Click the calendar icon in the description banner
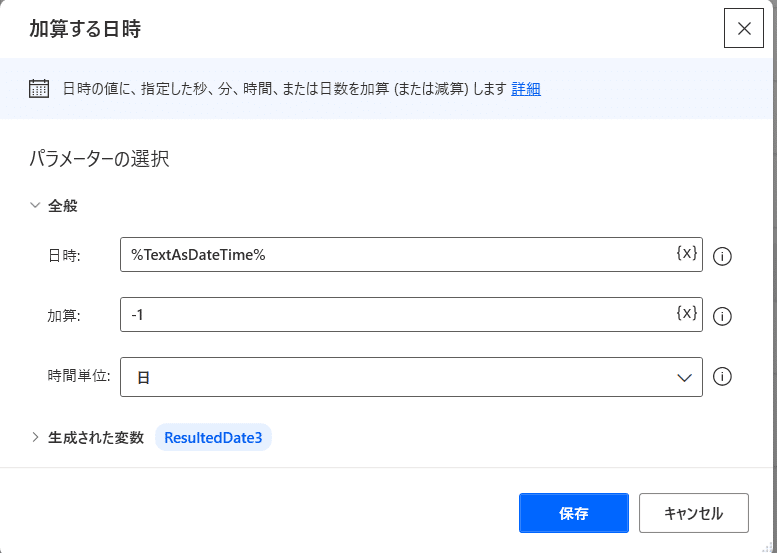 pyautogui.click(x=39, y=89)
